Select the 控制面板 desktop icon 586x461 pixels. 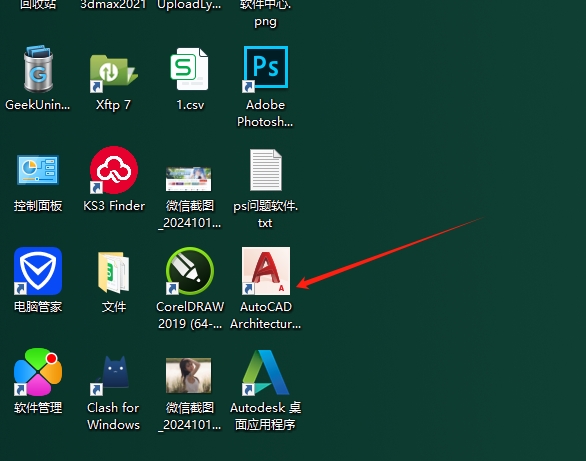click(38, 170)
